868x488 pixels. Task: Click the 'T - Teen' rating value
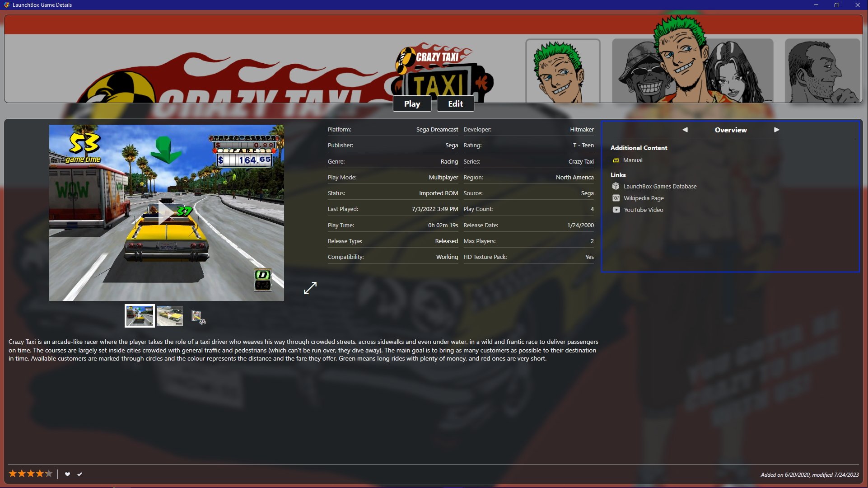click(583, 145)
